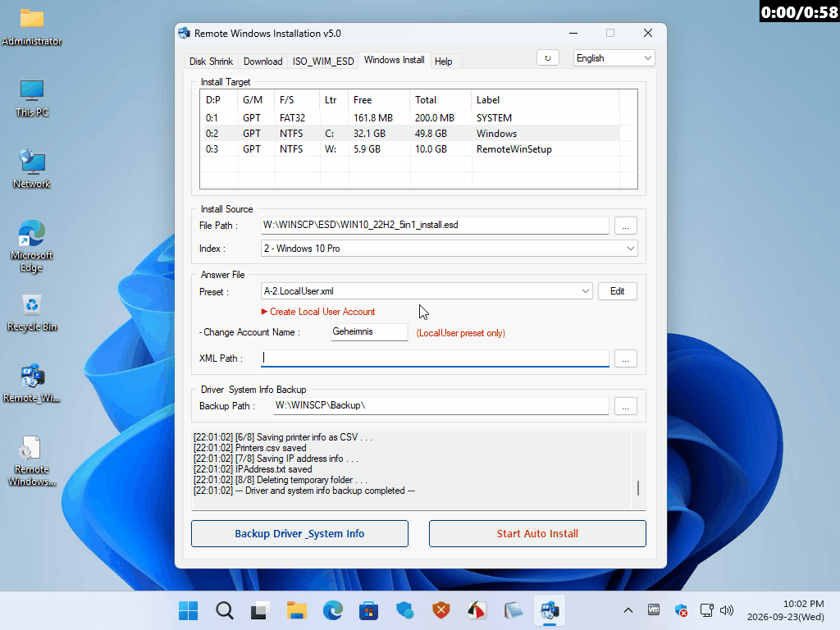Switch to the Disk Shrink tab
Screen dimensions: 840x630
[x=211, y=61]
